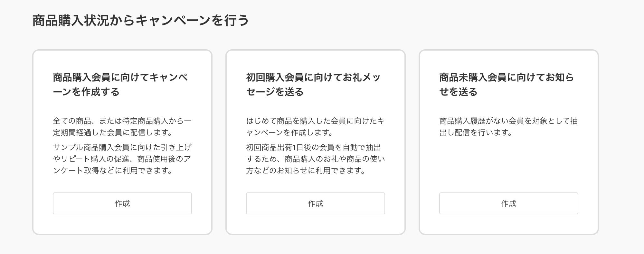Screen dimensions: 644x254
Task: Click the page heading 商品購入状況からキャンペーンを行う
Action: 140,20
